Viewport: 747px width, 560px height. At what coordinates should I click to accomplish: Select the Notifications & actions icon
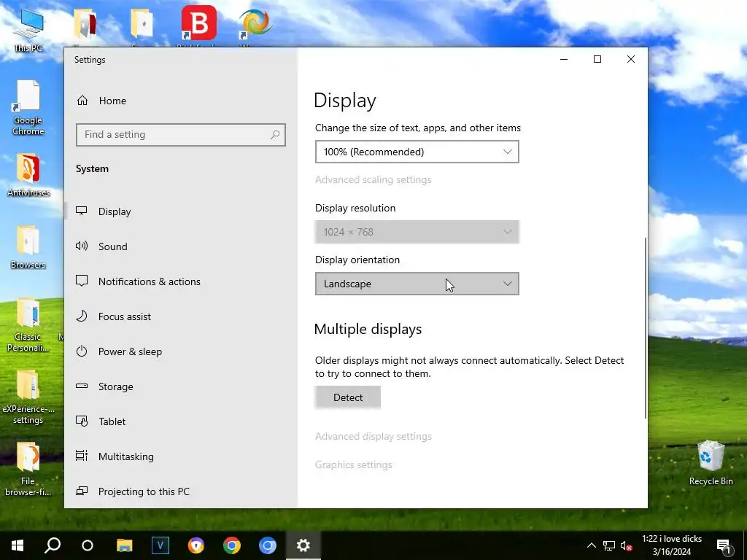[x=82, y=281]
